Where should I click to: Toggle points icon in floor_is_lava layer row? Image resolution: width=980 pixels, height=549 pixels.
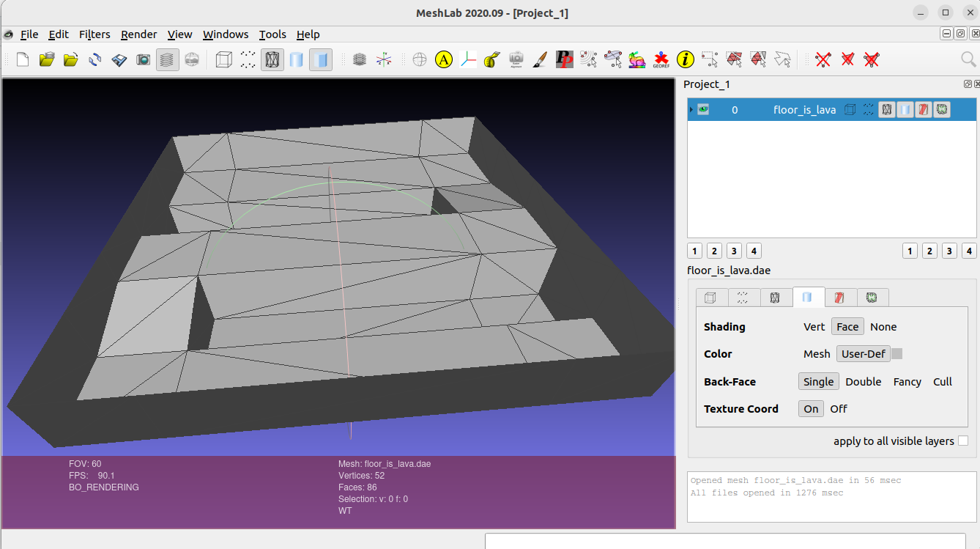[868, 110]
